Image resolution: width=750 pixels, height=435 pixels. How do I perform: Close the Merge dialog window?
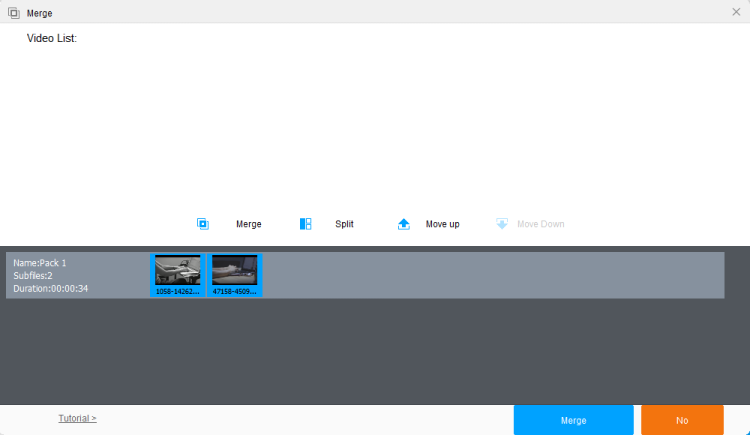(736, 11)
